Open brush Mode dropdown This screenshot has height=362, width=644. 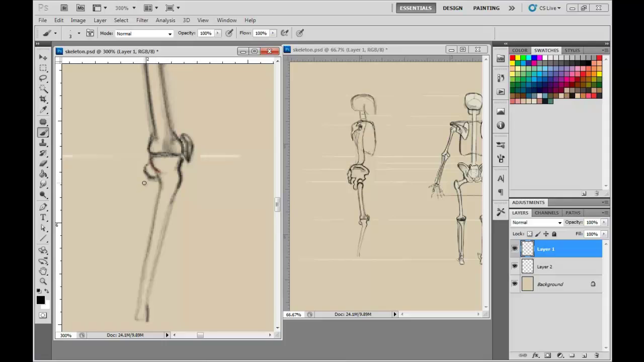pyautogui.click(x=144, y=34)
